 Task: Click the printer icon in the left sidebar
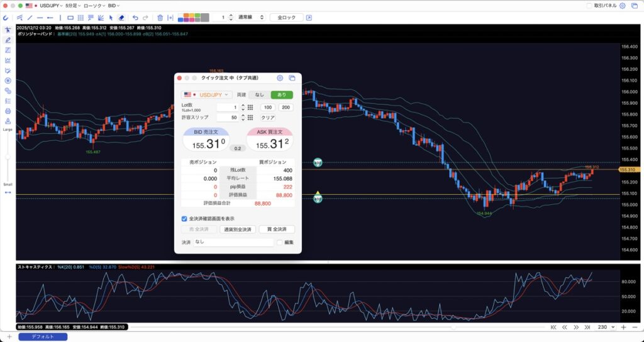coord(8,111)
